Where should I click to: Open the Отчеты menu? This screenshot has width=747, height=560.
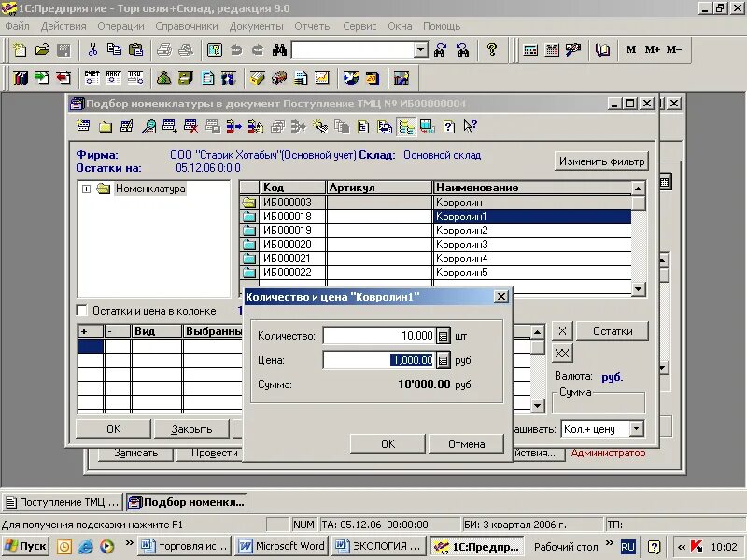pyautogui.click(x=313, y=26)
